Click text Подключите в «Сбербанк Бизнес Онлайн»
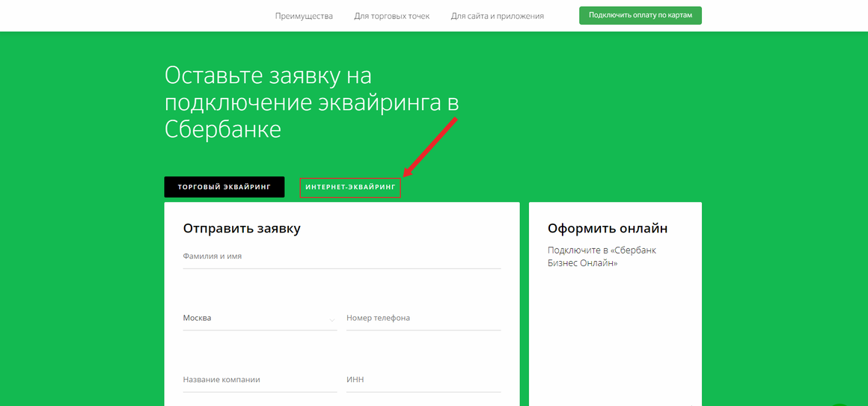 tap(602, 257)
